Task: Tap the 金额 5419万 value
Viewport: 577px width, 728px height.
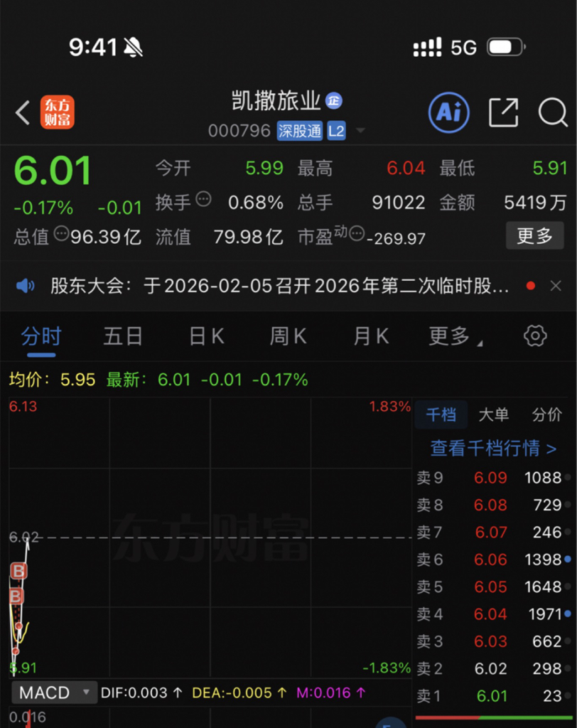Action: [535, 203]
